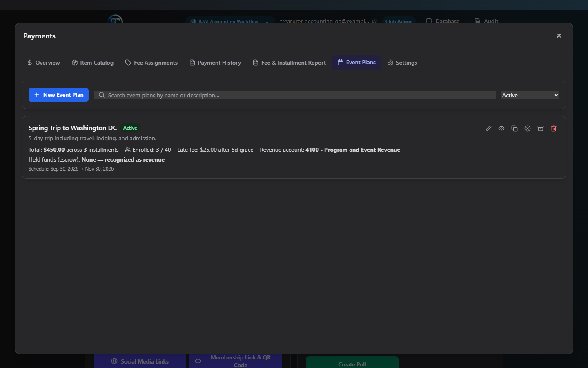
Task: Click the green Active status badge
Action: [130, 128]
